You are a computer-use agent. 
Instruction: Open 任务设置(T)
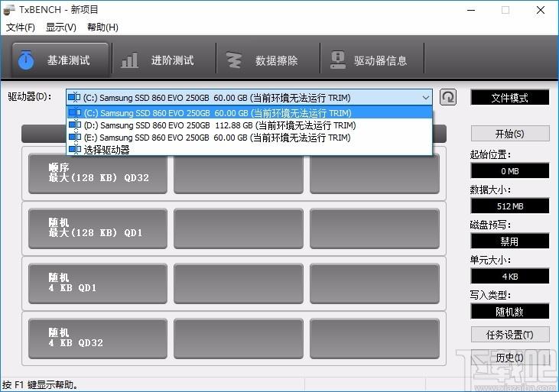[x=510, y=335]
